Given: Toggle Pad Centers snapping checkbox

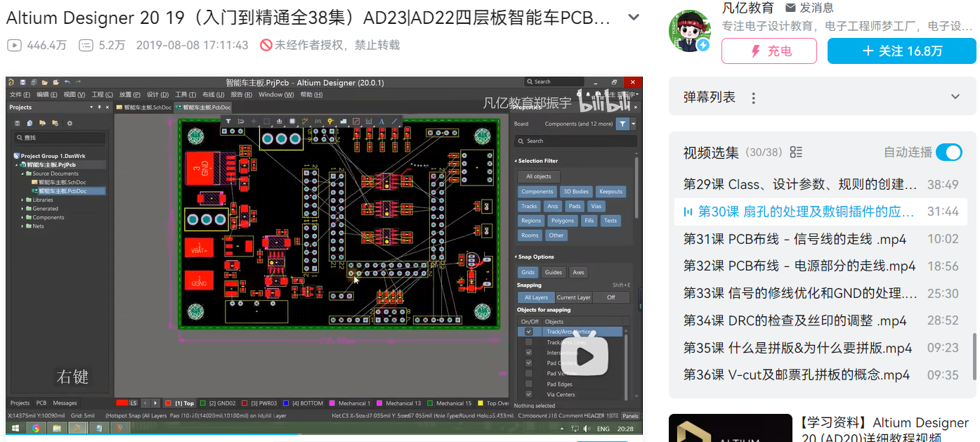Looking at the screenshot, I should pyautogui.click(x=529, y=363).
